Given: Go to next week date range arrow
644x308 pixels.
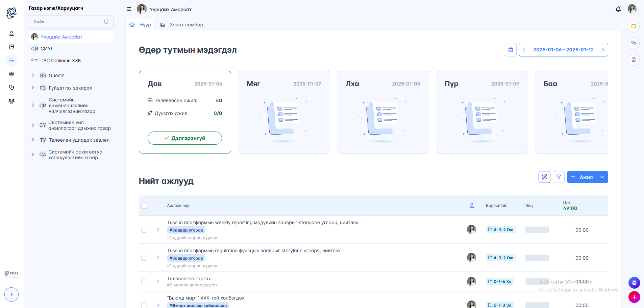Looking at the screenshot, I should (x=603, y=50).
